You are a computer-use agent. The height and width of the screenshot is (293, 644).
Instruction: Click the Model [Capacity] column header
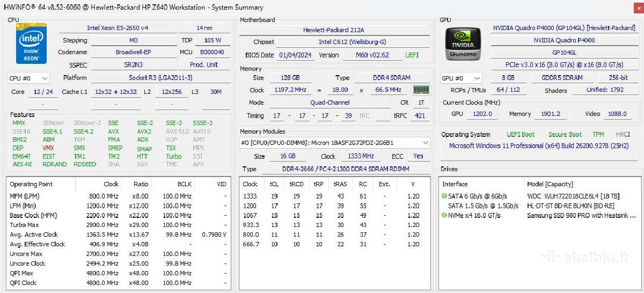[582, 184]
